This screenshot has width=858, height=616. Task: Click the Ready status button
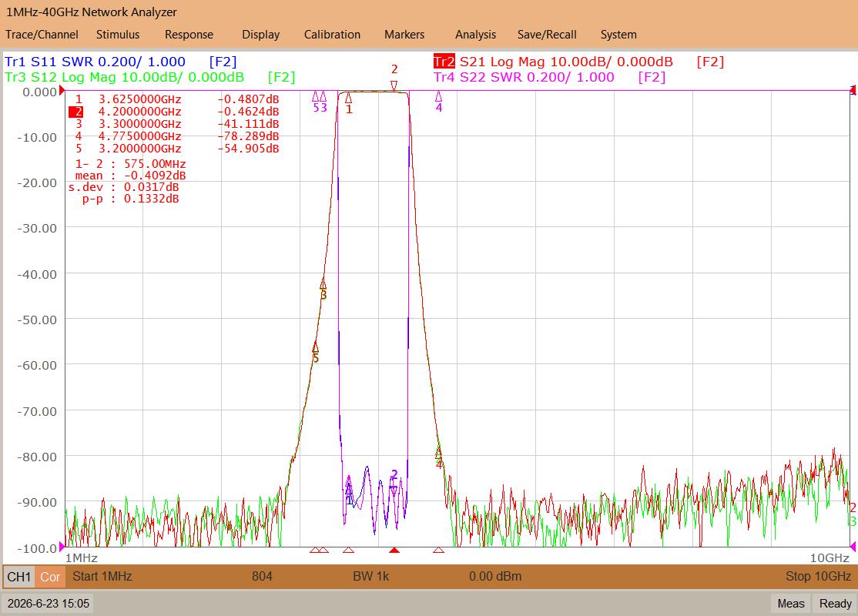pyautogui.click(x=835, y=604)
